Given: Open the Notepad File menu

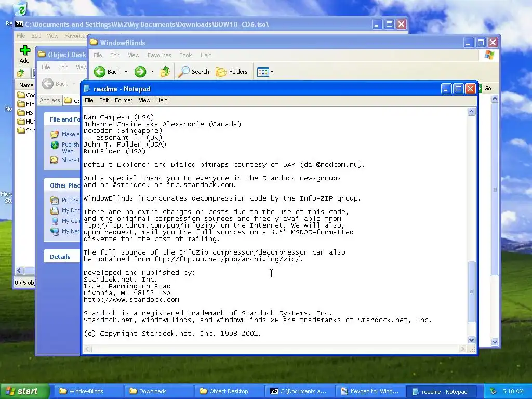Looking at the screenshot, I should tap(89, 100).
